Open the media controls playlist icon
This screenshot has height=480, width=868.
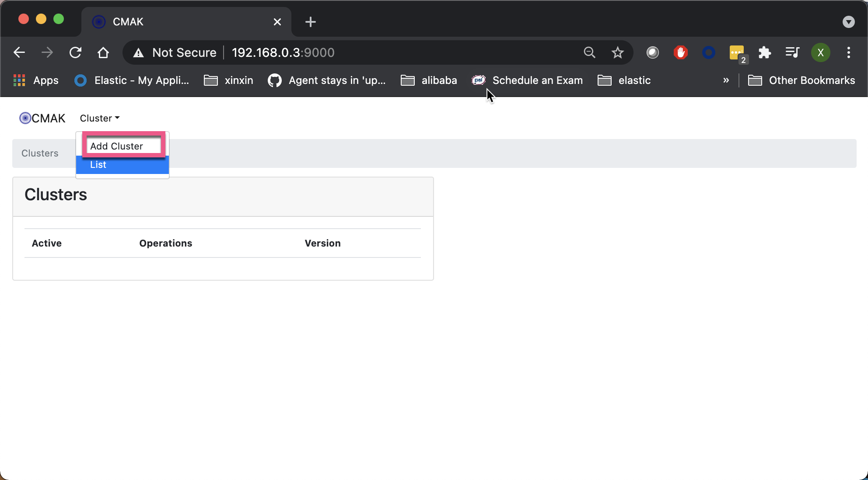792,53
